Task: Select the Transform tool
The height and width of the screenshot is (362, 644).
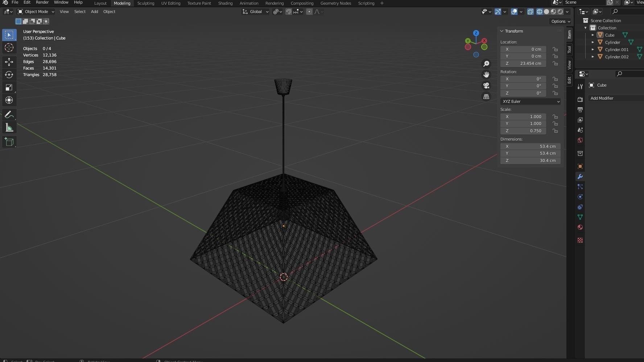Action: pos(9,100)
